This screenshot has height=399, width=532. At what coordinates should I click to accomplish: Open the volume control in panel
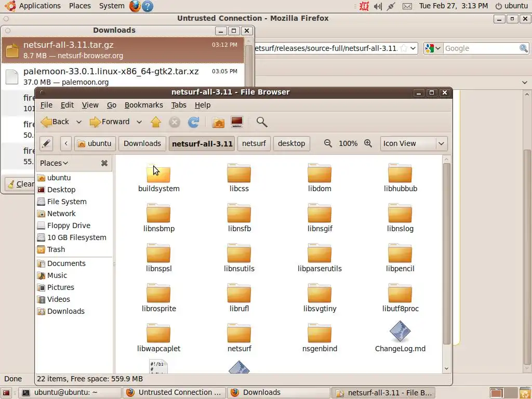point(378,6)
